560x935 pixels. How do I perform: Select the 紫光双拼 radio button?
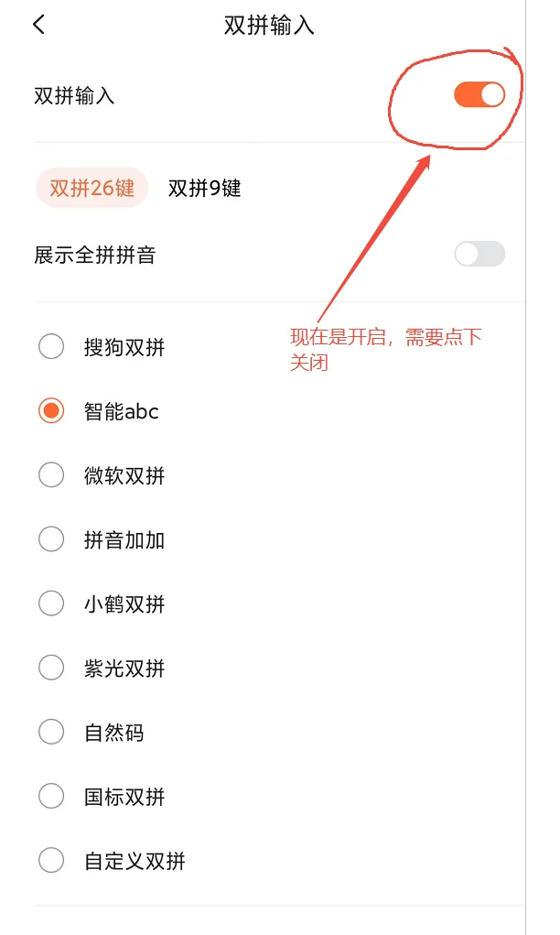51,668
